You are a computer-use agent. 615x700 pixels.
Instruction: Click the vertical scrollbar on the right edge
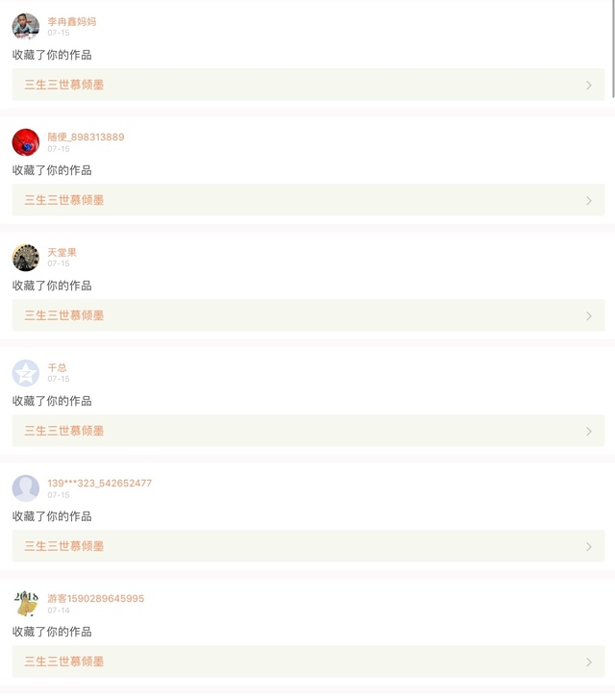pos(612,48)
